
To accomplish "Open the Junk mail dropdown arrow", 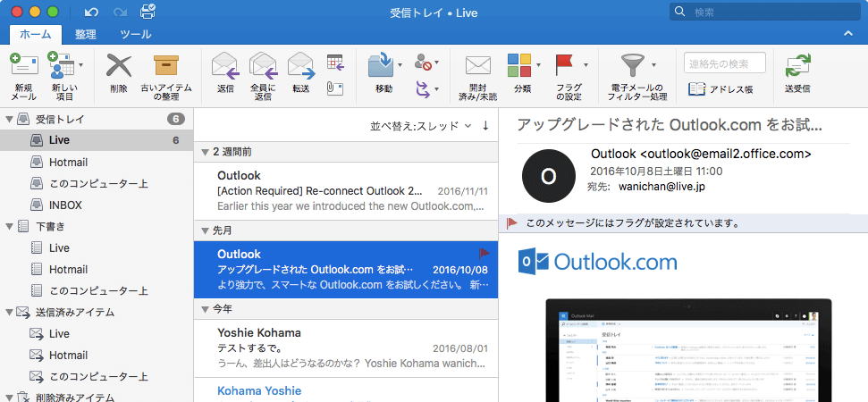I will point(437,63).
